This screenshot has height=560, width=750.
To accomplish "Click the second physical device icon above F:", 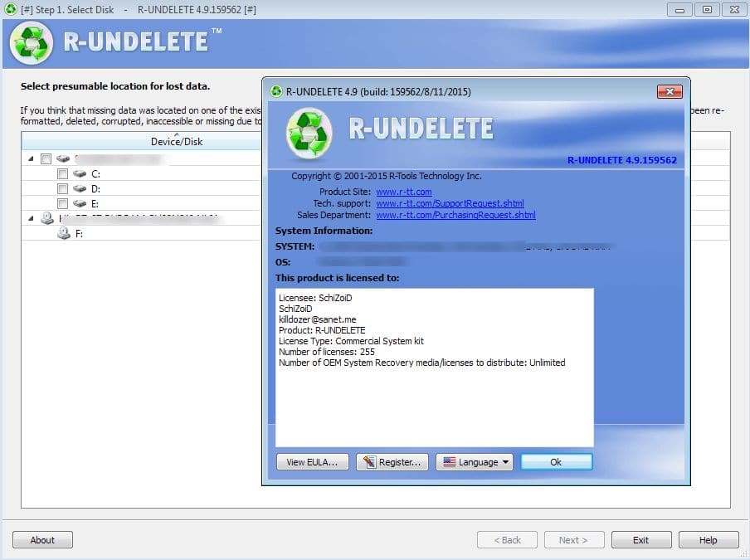I will pos(46,218).
